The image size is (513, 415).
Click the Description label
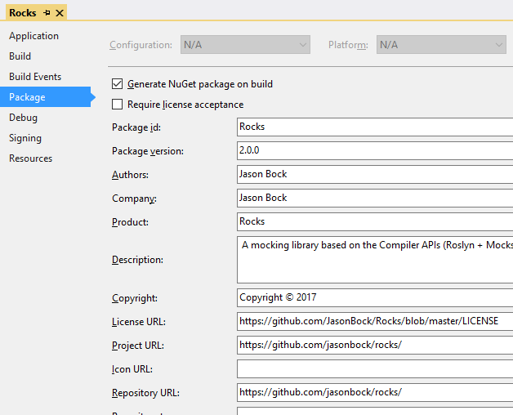click(x=137, y=260)
